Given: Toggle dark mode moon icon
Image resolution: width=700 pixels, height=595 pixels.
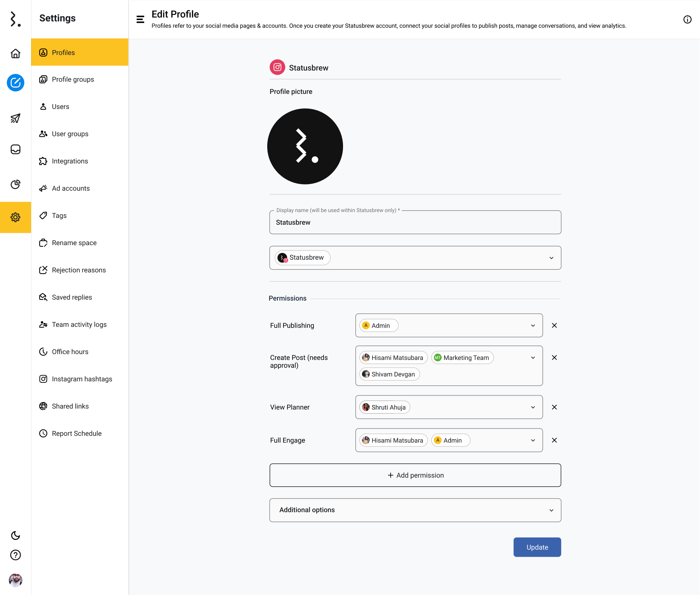Looking at the screenshot, I should pos(16,535).
